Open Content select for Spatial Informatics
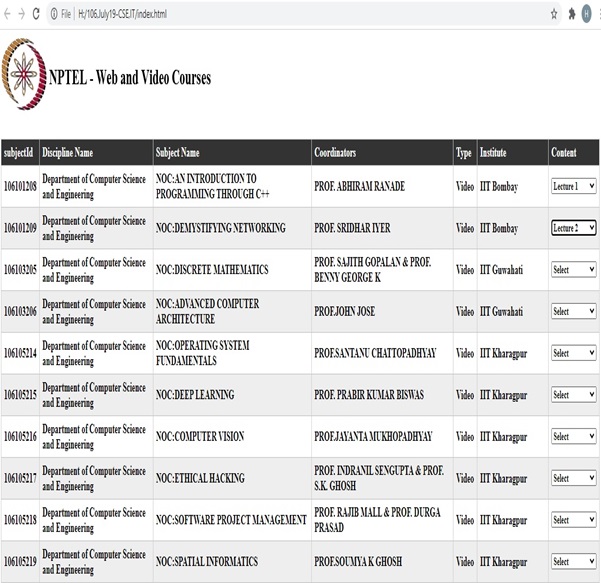 [573, 561]
